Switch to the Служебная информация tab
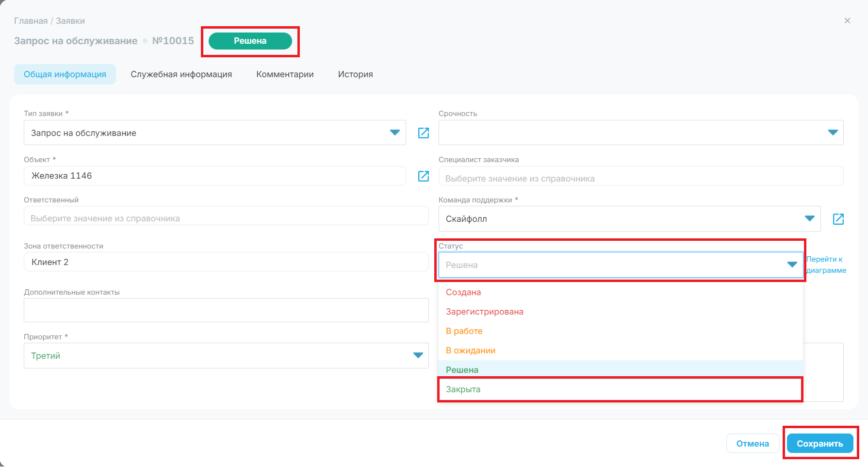Viewport: 868px width, 467px height. 181,74
